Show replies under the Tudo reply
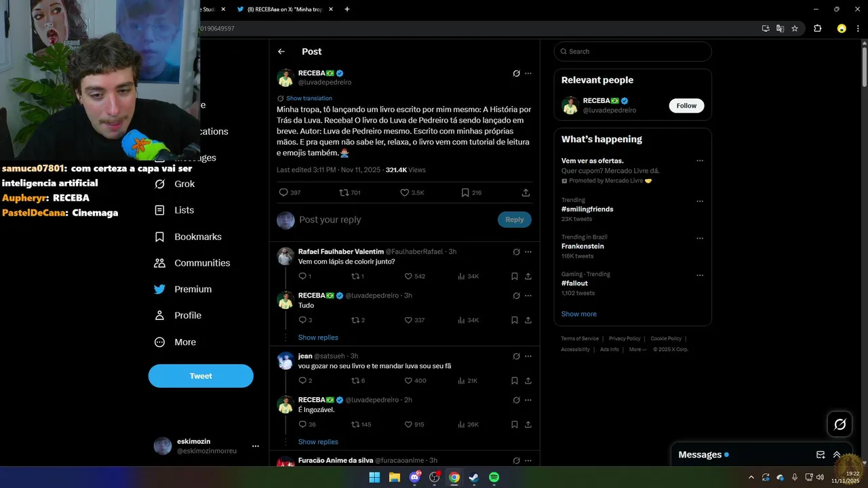Image resolution: width=868 pixels, height=488 pixels. (x=318, y=338)
